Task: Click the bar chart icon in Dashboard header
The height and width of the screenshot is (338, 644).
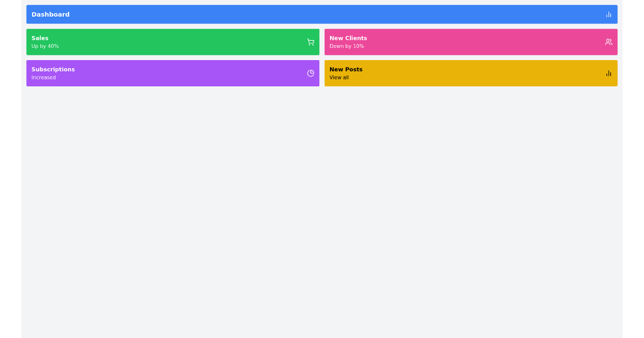Action: 609,14
